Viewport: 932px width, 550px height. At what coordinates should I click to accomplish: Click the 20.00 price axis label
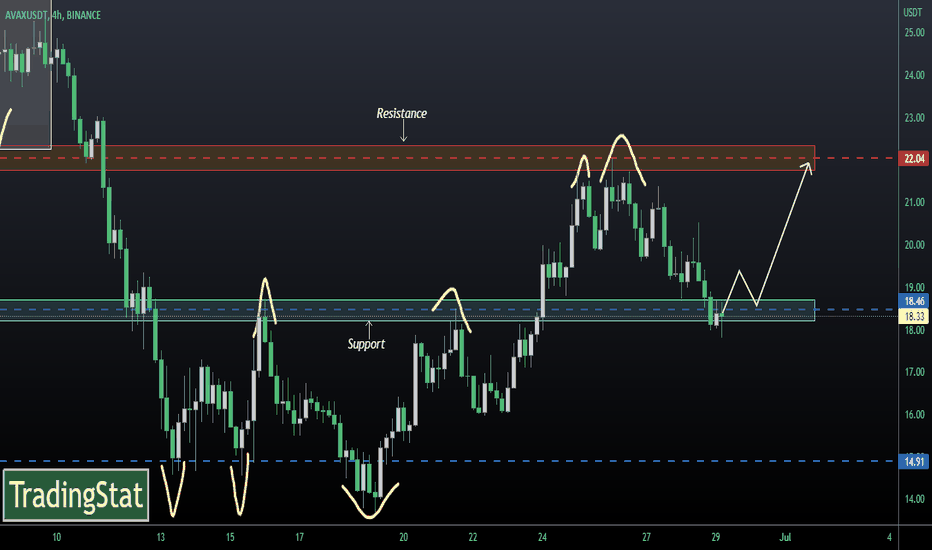(914, 244)
